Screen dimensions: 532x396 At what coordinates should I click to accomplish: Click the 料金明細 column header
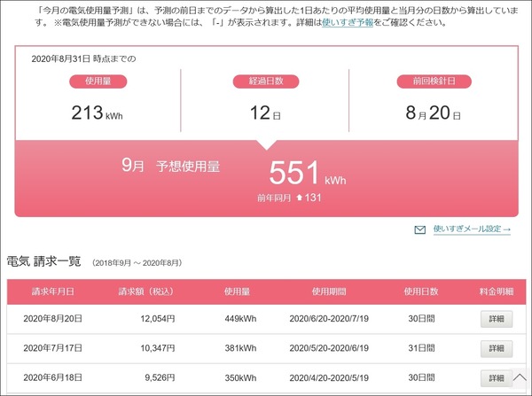coord(497,291)
